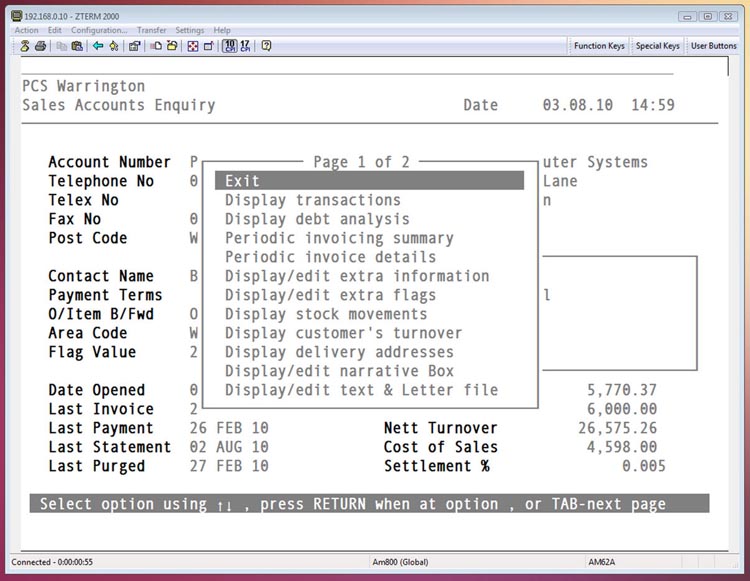
Task: Click the Last Invoice label
Action: click(101, 409)
